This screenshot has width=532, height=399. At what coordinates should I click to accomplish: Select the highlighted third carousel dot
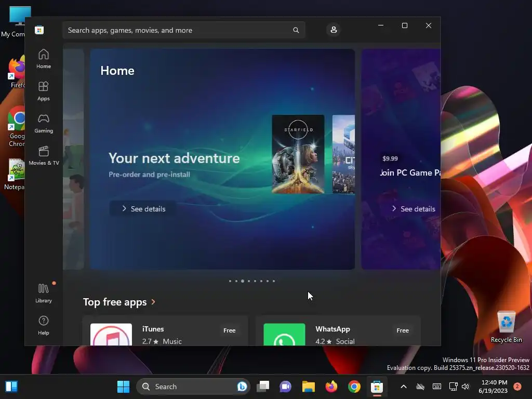pyautogui.click(x=243, y=281)
